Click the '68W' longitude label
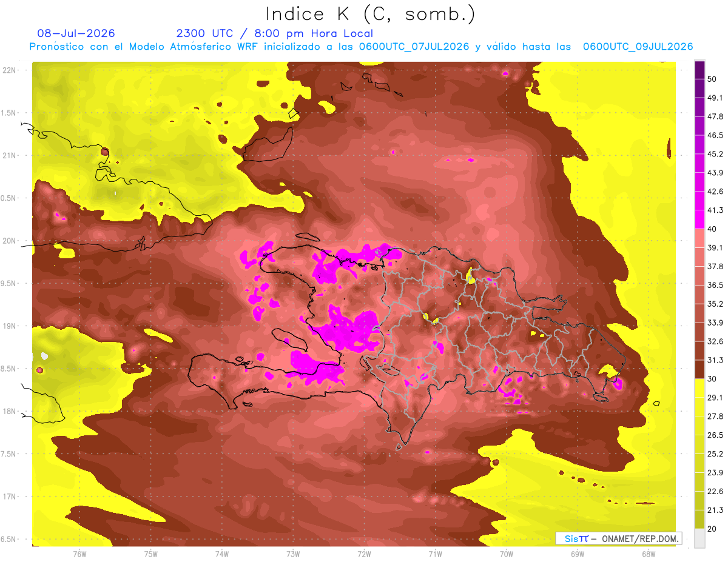 pyautogui.click(x=649, y=554)
